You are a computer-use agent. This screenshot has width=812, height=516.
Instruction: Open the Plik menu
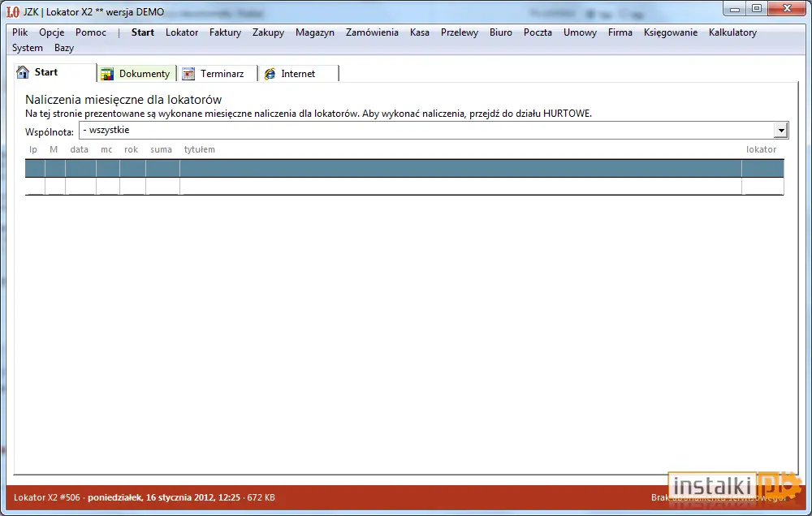(19, 32)
